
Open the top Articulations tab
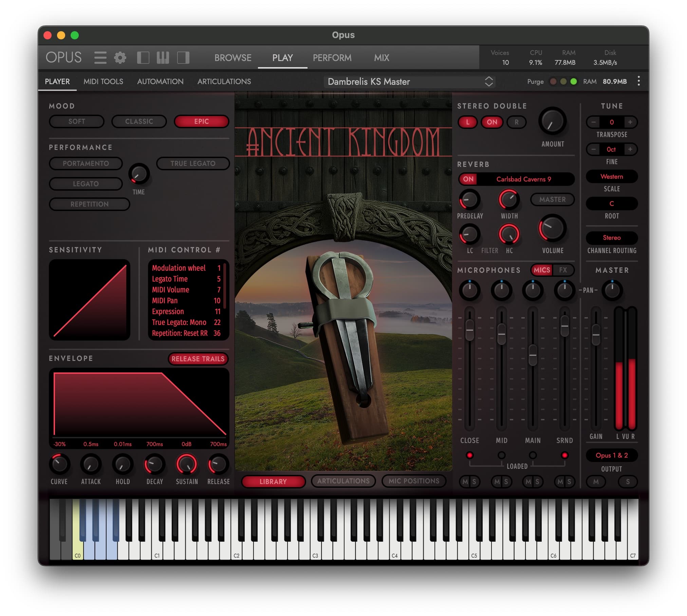224,81
